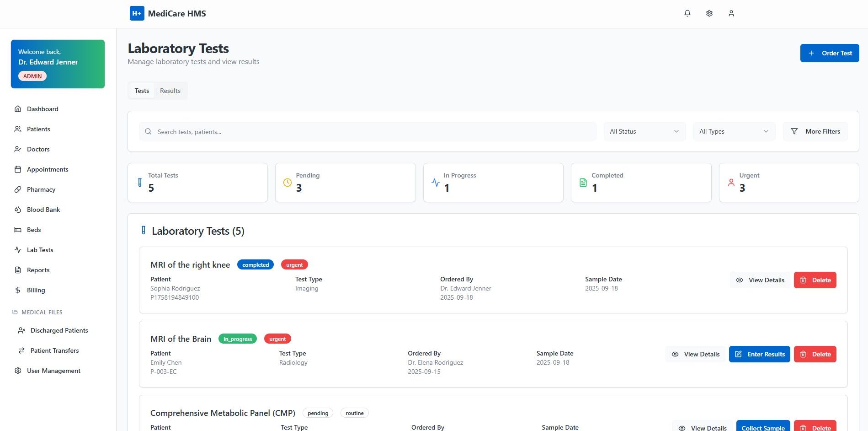Click the user profile icon
This screenshot has width=868, height=431.
coord(731,14)
